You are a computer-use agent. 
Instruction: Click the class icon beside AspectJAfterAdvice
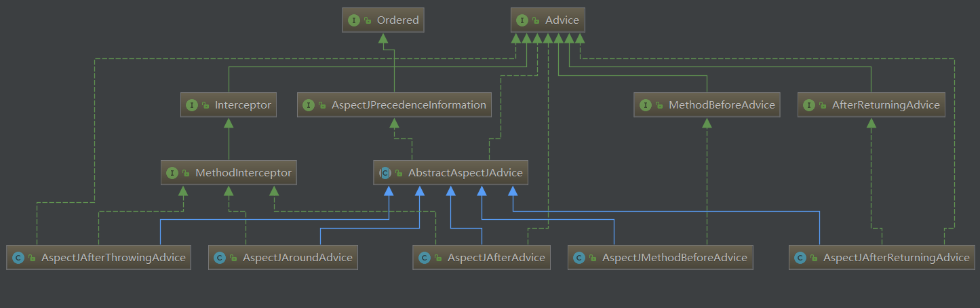(425, 258)
